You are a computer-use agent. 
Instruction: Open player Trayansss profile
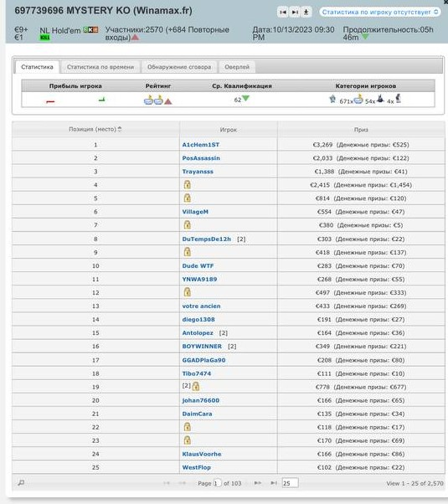198,172
